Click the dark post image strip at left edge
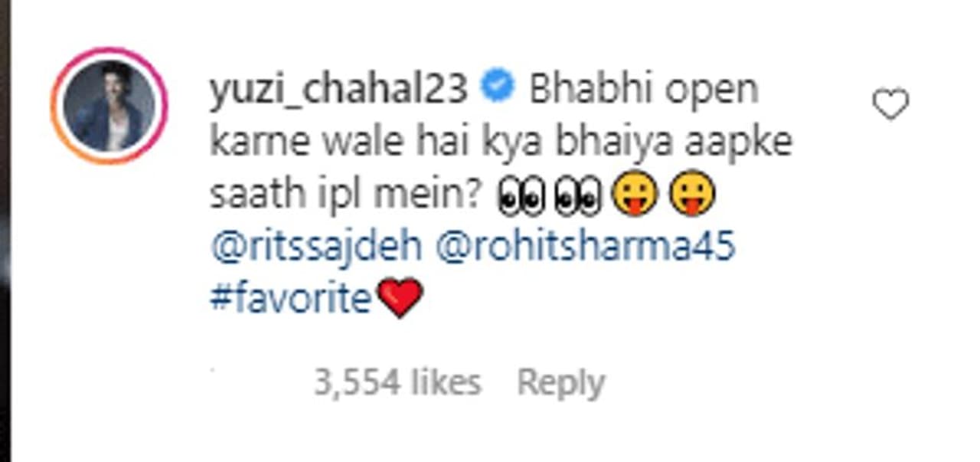 [5, 231]
